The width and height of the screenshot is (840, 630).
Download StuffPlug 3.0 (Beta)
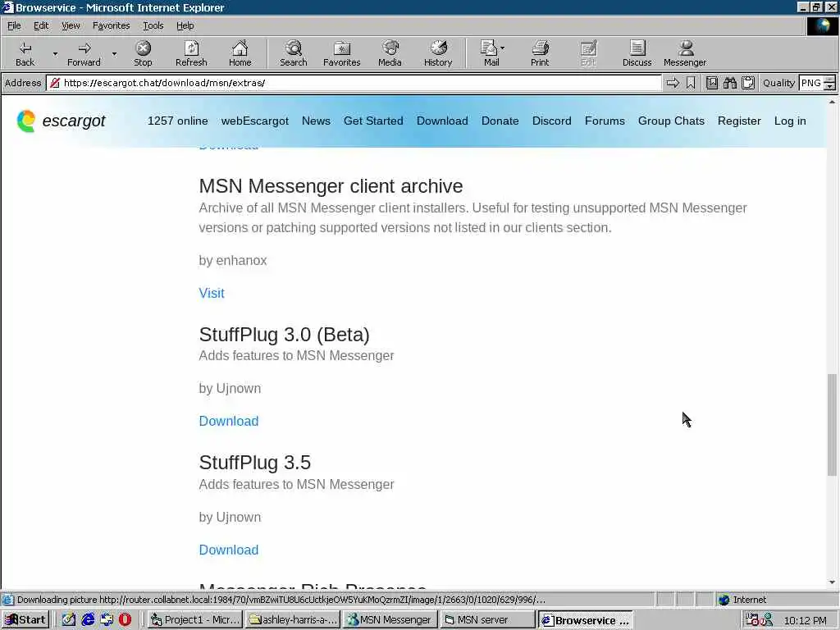point(229,421)
